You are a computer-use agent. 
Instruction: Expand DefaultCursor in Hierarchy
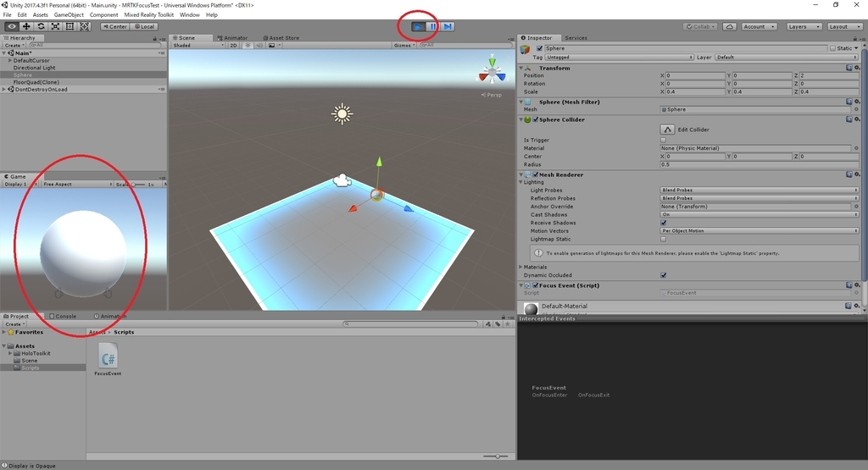pos(9,60)
